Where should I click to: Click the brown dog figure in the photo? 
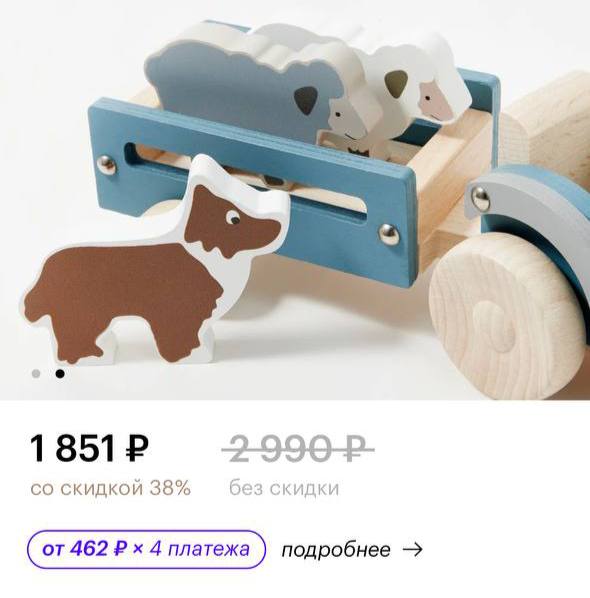point(153,267)
